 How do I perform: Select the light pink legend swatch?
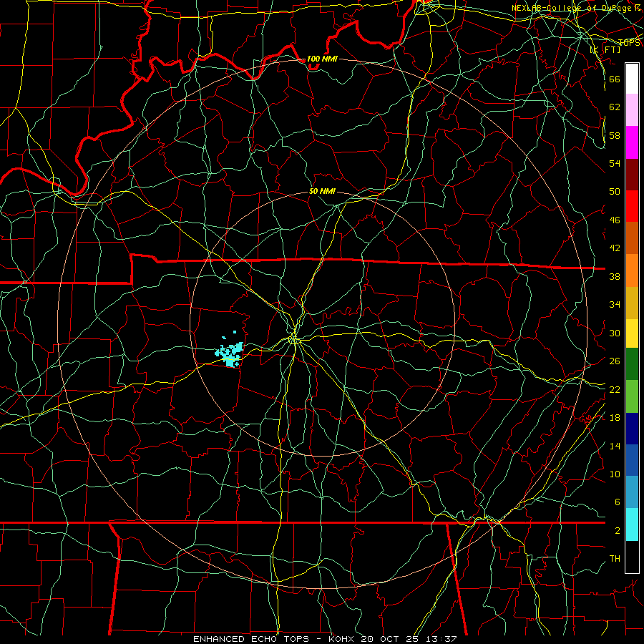click(x=632, y=110)
